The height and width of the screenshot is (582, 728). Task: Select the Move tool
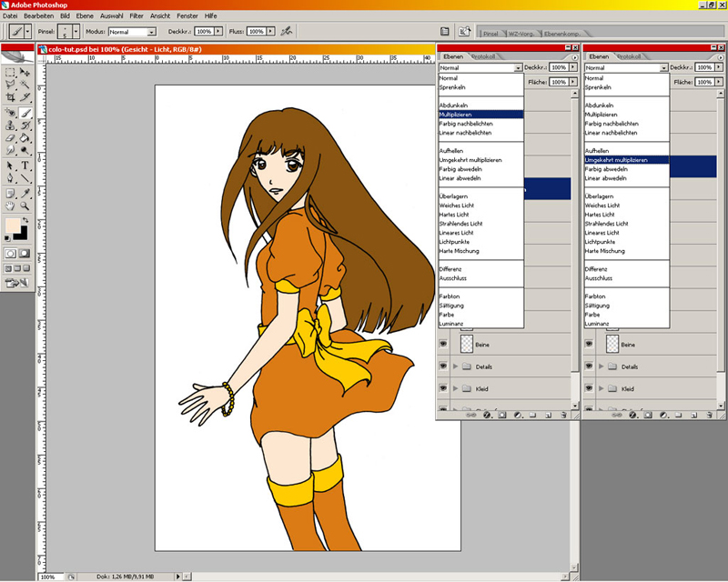25,73
